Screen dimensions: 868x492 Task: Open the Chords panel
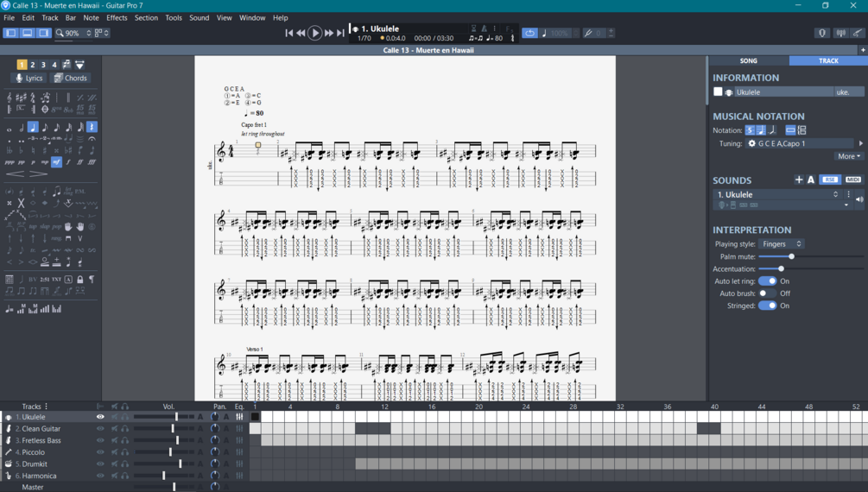click(70, 78)
